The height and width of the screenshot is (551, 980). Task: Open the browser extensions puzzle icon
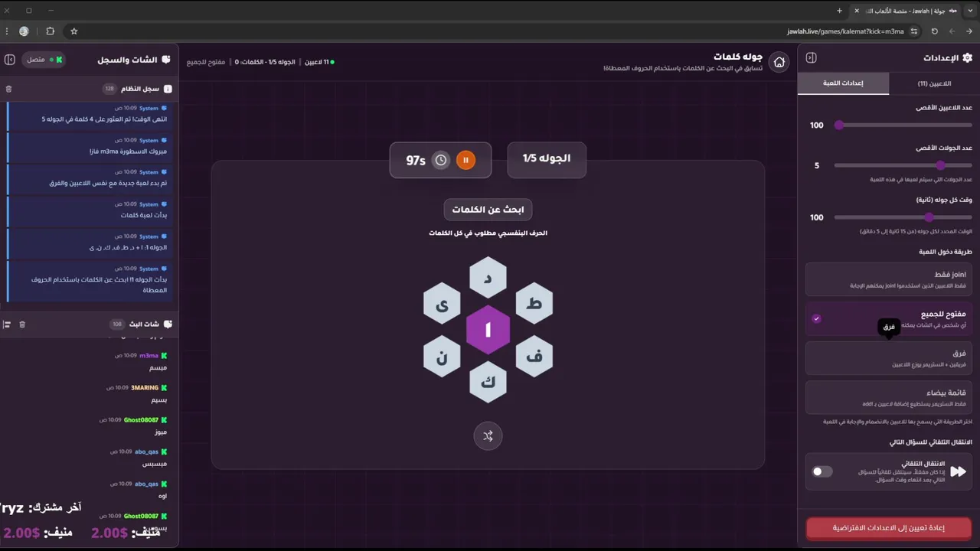(x=50, y=31)
